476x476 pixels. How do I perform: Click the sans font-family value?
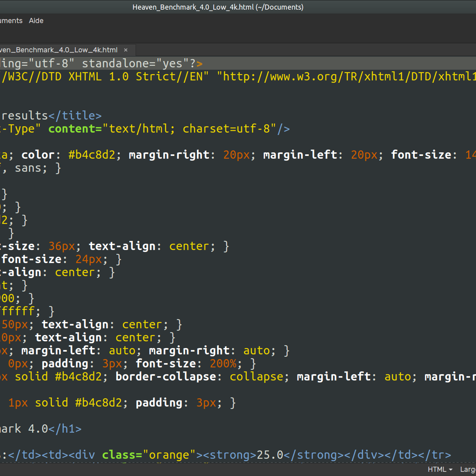coord(28,168)
